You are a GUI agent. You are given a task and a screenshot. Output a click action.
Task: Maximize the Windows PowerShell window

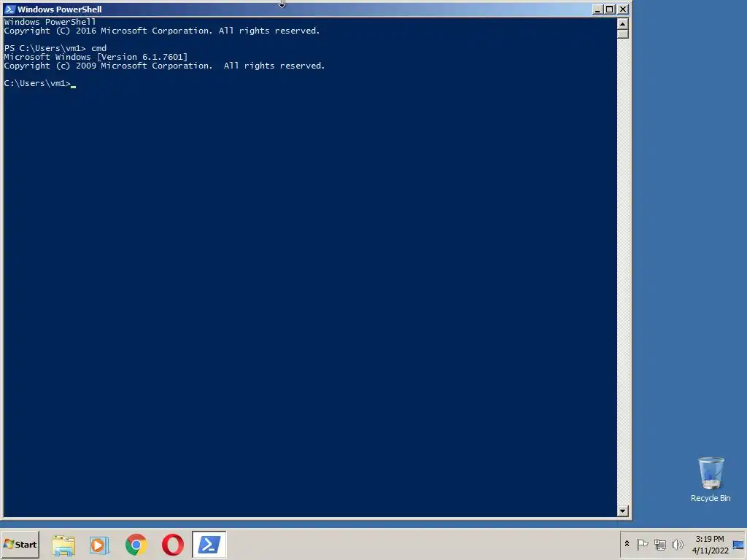point(609,9)
